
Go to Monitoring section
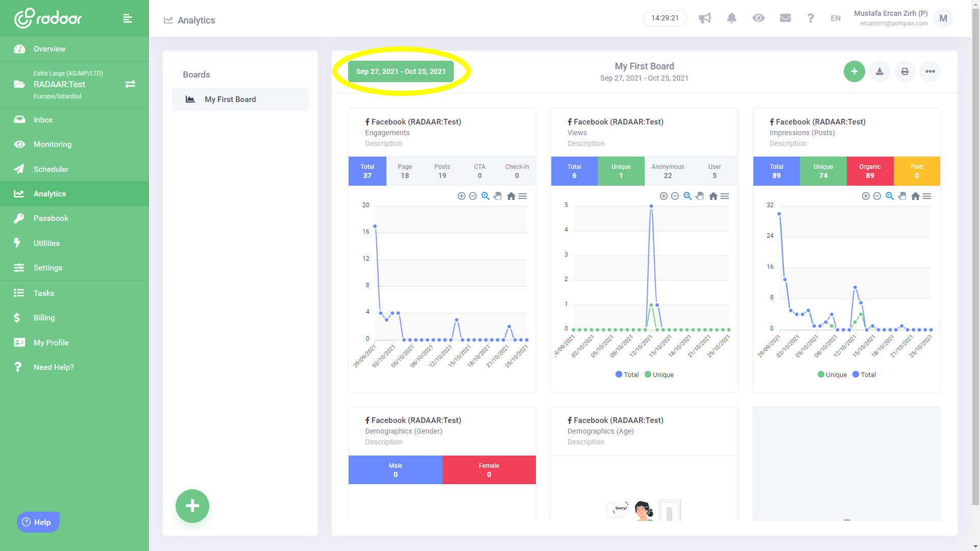click(x=53, y=144)
